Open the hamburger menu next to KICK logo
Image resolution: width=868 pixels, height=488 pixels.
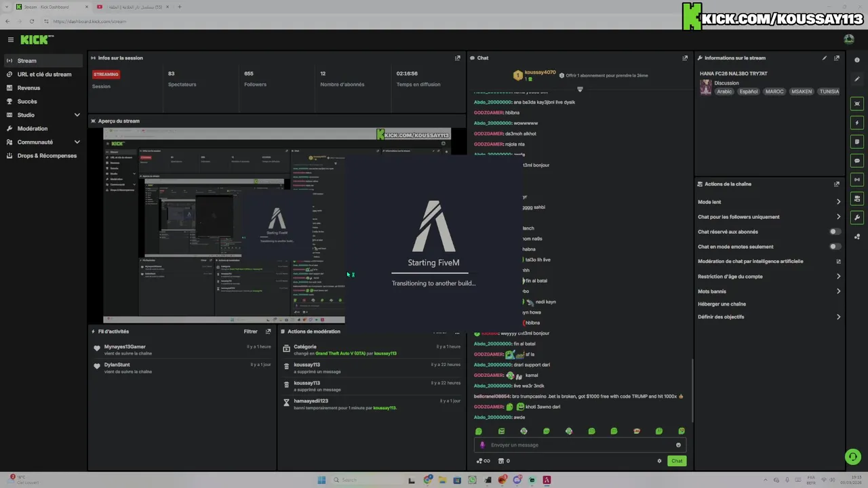coord(11,40)
